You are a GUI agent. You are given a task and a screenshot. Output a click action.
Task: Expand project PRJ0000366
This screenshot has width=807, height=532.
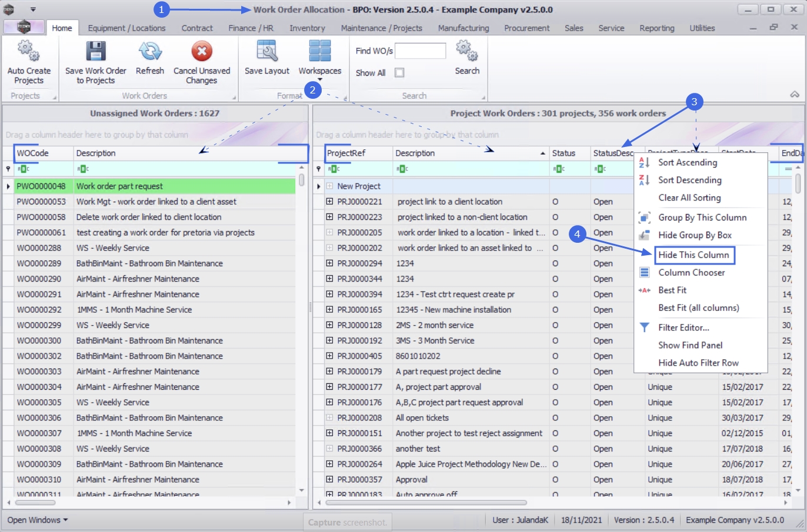pos(329,449)
